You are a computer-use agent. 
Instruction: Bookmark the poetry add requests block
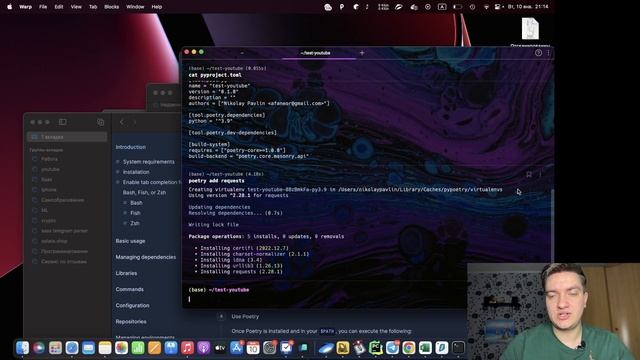pos(529,174)
